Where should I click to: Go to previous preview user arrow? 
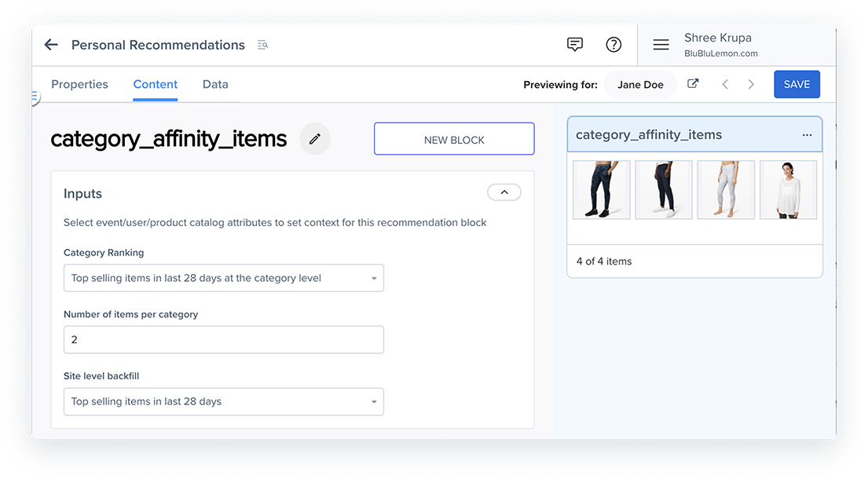pos(725,85)
